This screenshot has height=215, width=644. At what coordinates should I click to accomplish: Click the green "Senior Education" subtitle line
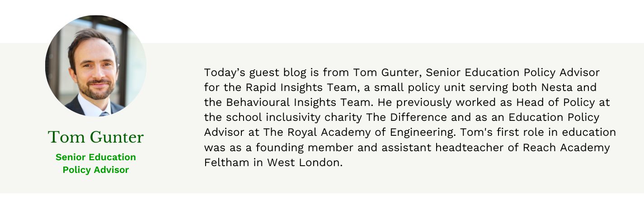click(96, 157)
